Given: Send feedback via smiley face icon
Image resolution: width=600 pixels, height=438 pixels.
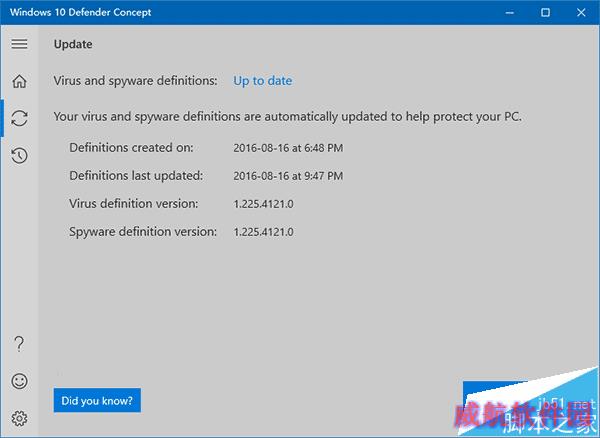Looking at the screenshot, I should (19, 381).
